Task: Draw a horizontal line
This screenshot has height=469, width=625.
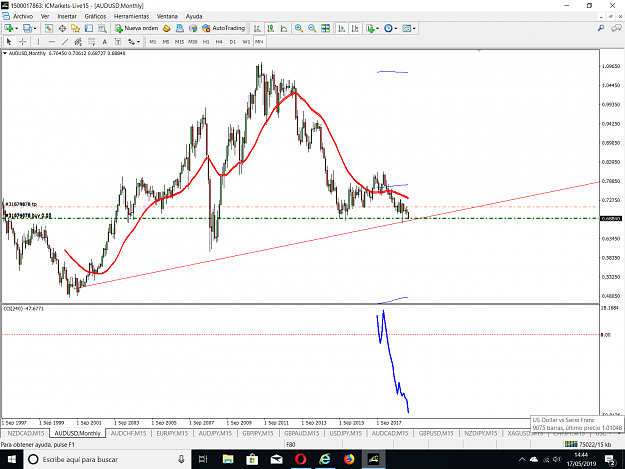Action: click(51, 41)
